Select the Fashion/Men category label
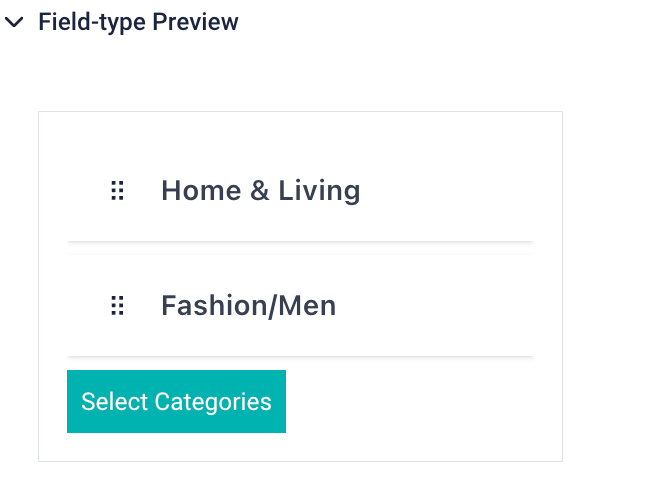 coord(248,306)
